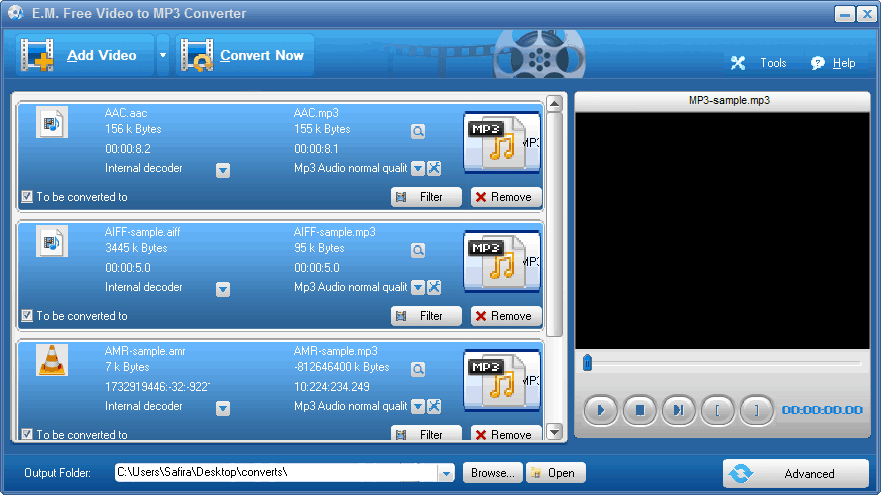Remove AIFF-sample.aiff from the list

(x=506, y=316)
